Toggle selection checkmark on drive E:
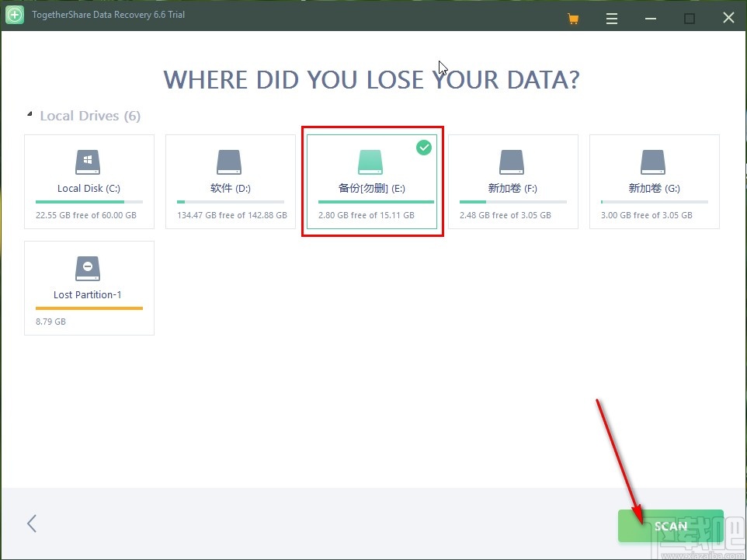 [424, 147]
